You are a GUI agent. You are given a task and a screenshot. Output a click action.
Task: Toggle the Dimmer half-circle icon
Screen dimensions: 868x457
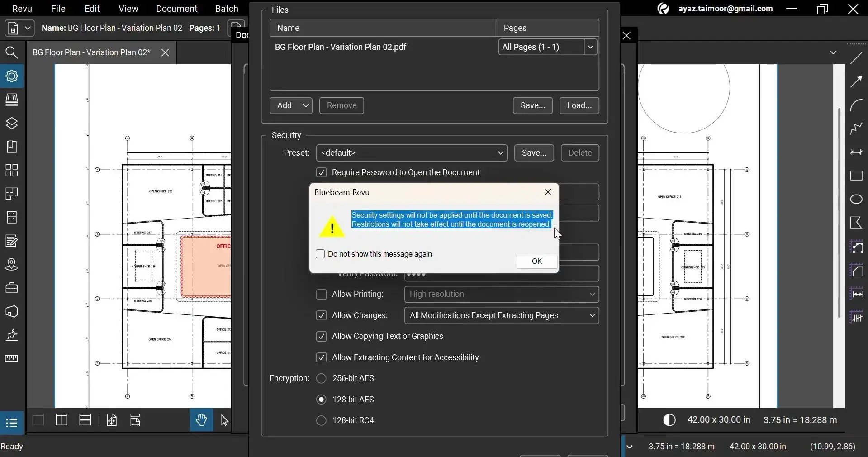pyautogui.click(x=669, y=420)
